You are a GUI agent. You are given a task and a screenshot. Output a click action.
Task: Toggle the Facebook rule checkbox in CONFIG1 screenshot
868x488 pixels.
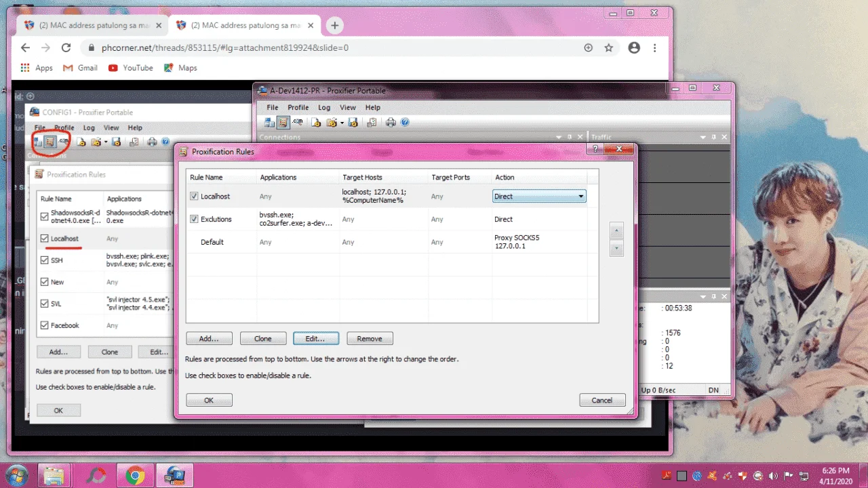(x=45, y=325)
